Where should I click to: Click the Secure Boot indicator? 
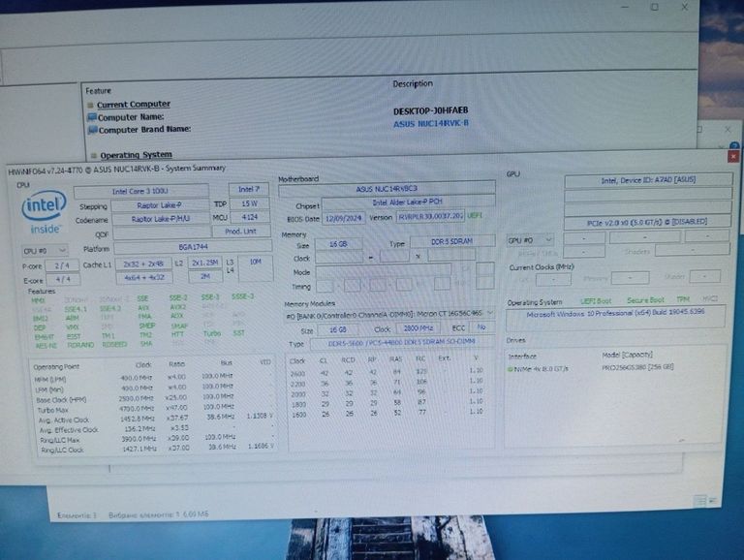tap(645, 301)
